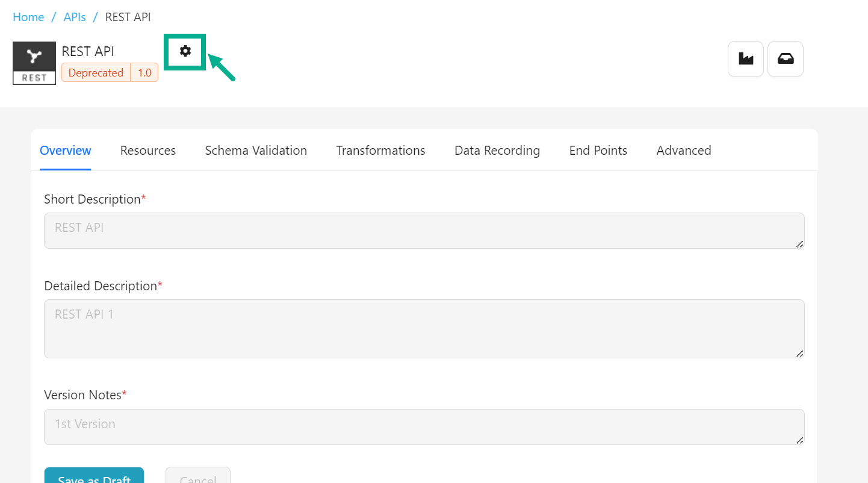Click the Deprecated status badge
The width and height of the screenshot is (868, 483).
point(96,73)
